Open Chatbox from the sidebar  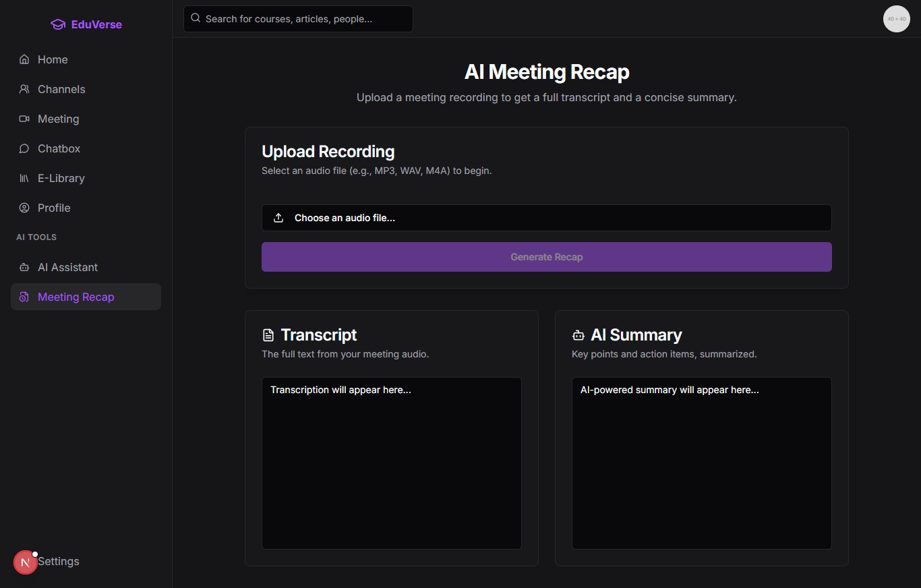coord(86,148)
